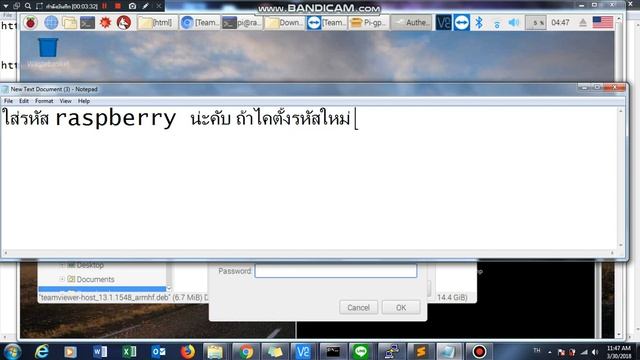This screenshot has height=360, width=640.
Task: Open the Raspberry Pi menu icon
Action: pyautogui.click(x=30, y=22)
